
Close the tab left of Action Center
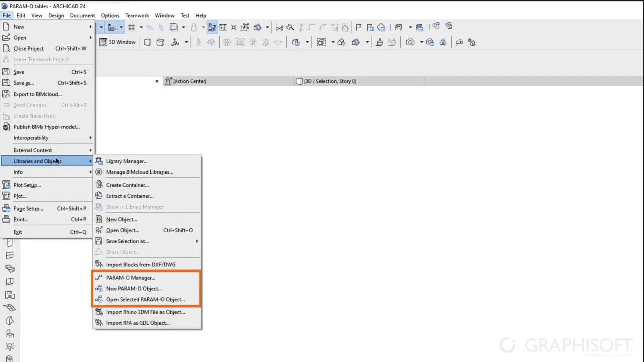(157, 81)
